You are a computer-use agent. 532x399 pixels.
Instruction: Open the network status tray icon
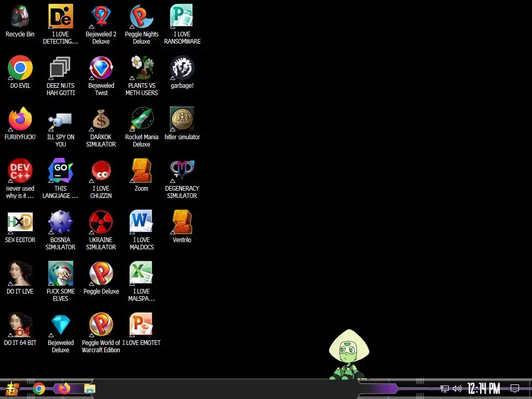(x=445, y=389)
